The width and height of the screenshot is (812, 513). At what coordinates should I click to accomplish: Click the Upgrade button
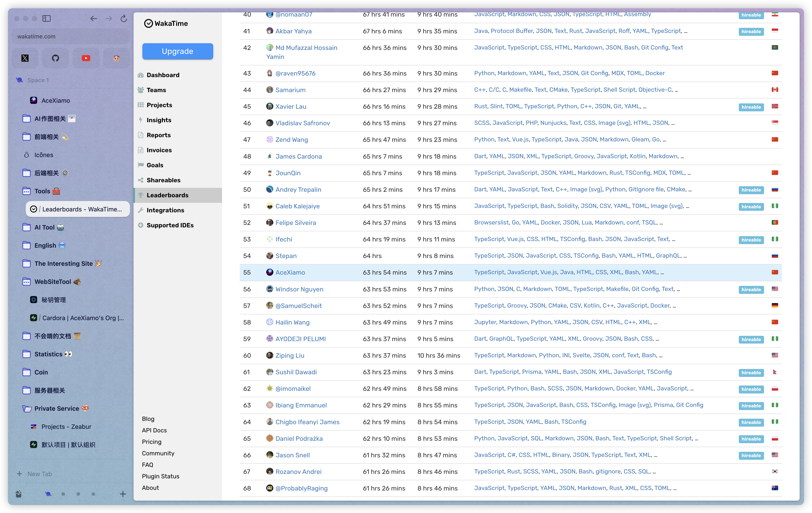pyautogui.click(x=177, y=51)
